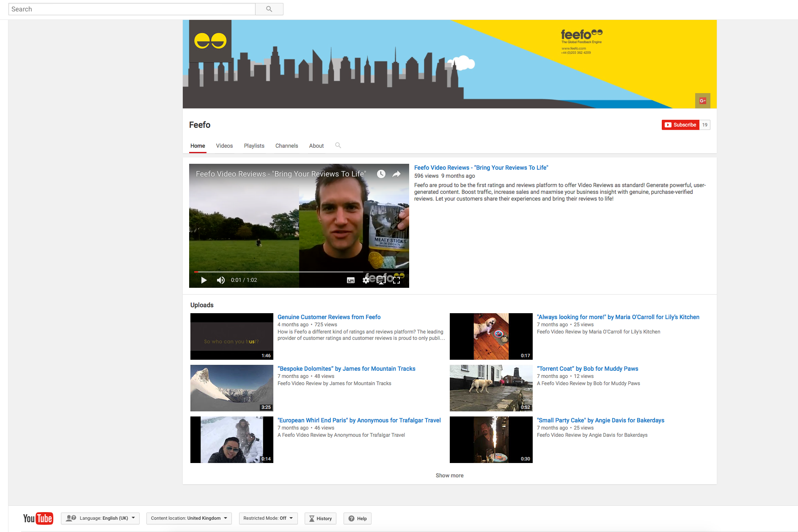Open 'Always looking for more!' Lily's Kitchen link
Screen dimensions: 798x532
[x=618, y=317]
